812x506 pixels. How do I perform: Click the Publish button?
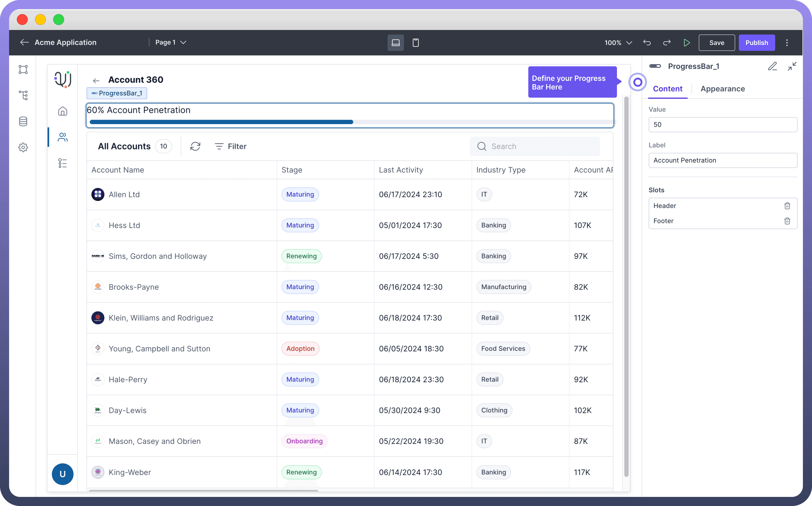click(x=756, y=42)
